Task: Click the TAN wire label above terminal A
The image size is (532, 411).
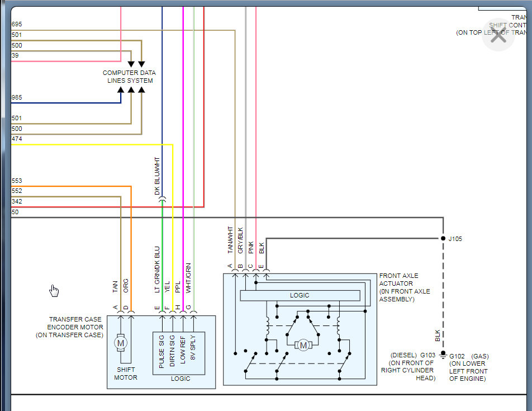Action: coord(115,286)
